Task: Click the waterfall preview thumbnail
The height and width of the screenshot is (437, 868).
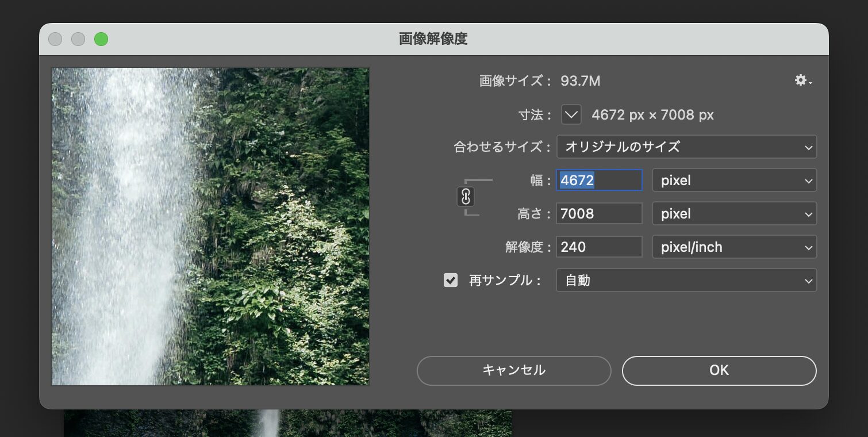Action: pyautogui.click(x=210, y=227)
